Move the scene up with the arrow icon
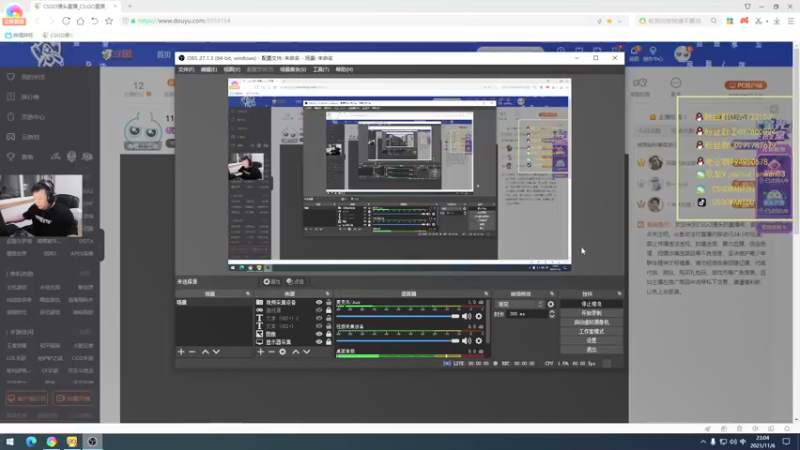 coord(205,352)
